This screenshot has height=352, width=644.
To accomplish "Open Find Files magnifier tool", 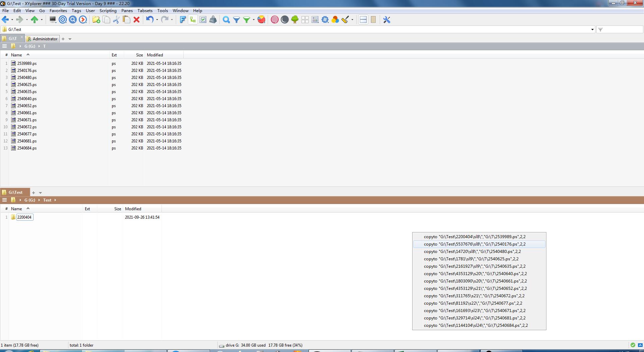I will click(226, 20).
